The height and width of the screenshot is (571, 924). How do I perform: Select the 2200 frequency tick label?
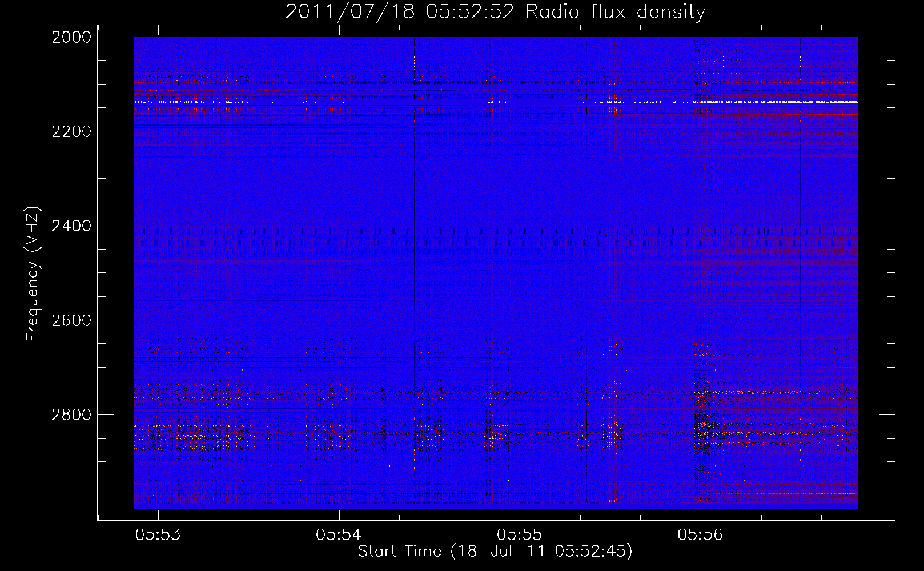tap(71, 131)
